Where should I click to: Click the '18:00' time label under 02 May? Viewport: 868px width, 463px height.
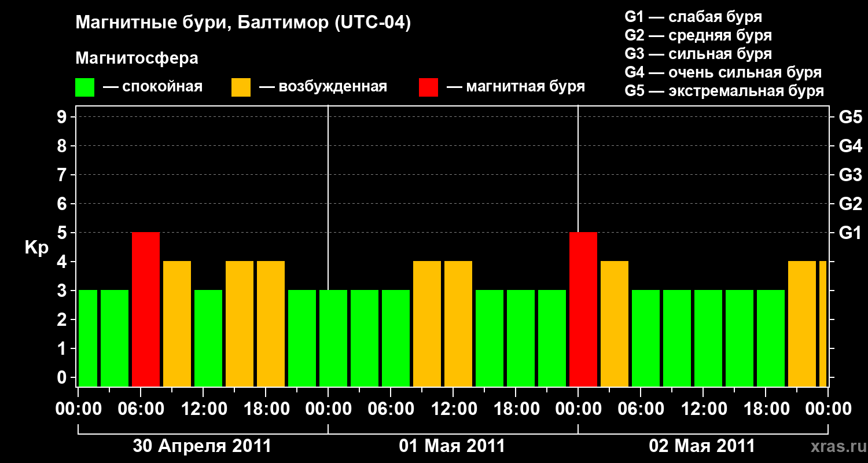(766, 409)
